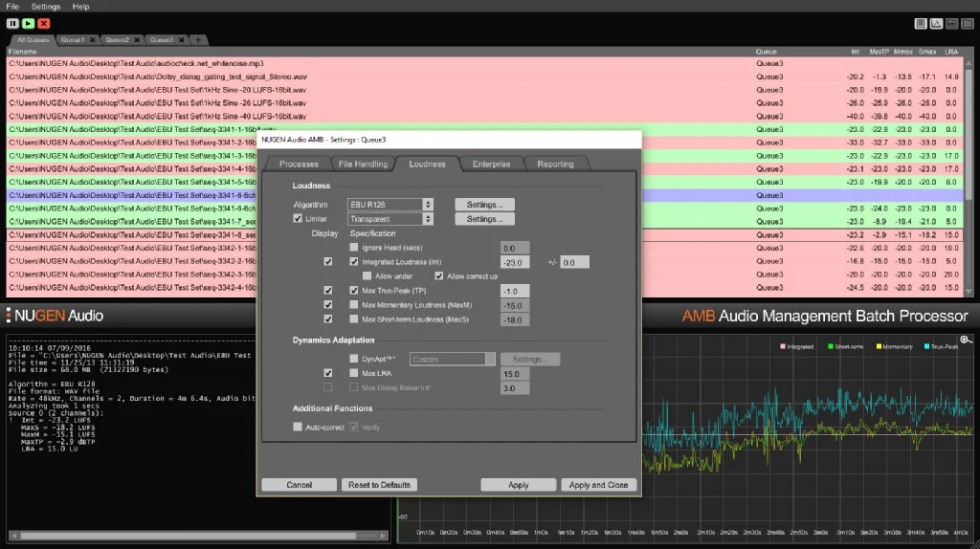Open Algorithm Settings... button

[484, 205]
